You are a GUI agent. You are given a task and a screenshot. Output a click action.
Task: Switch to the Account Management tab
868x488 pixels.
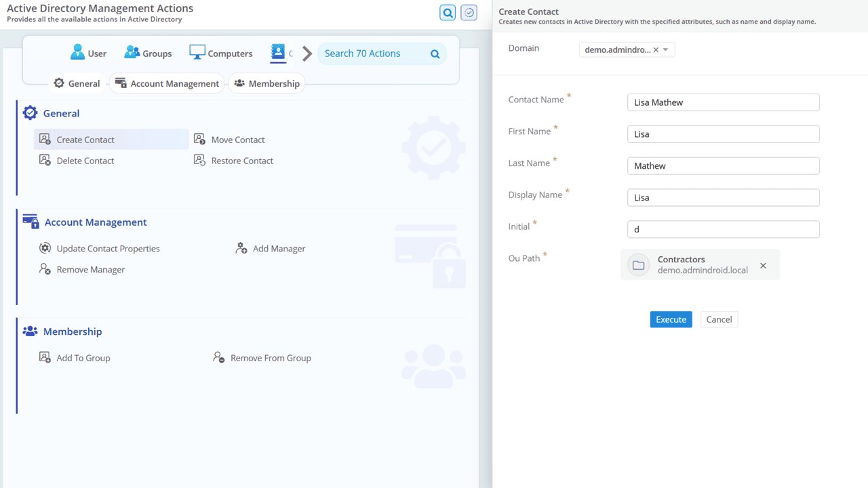pyautogui.click(x=167, y=83)
